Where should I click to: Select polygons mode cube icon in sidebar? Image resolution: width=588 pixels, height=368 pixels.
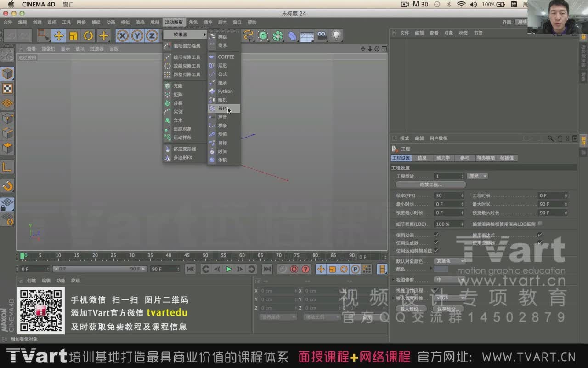point(7,148)
